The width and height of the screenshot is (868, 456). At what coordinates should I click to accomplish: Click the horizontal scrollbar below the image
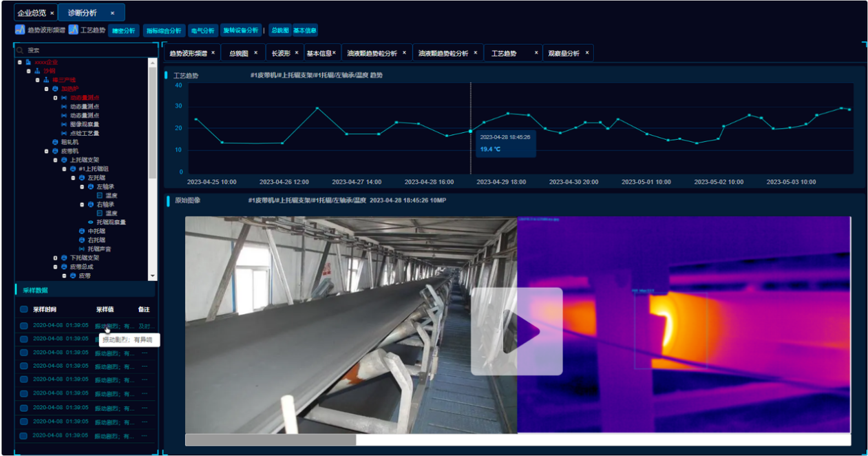(518, 439)
